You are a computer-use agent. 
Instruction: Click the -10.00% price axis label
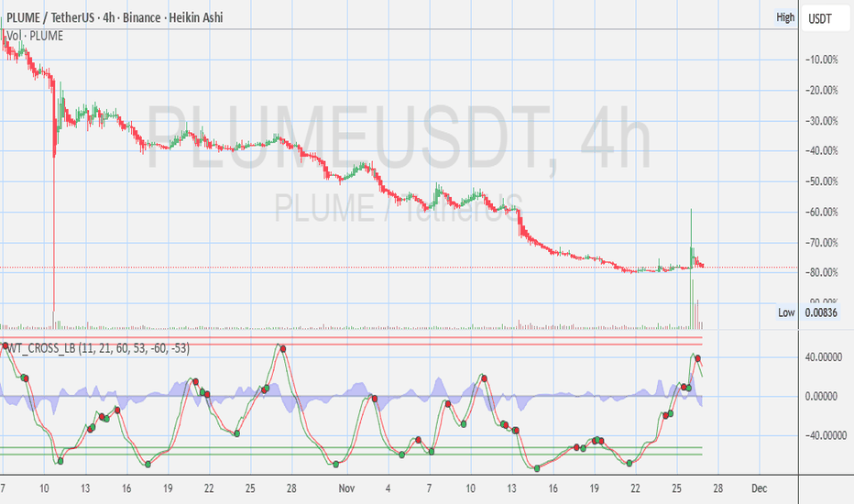pos(821,60)
